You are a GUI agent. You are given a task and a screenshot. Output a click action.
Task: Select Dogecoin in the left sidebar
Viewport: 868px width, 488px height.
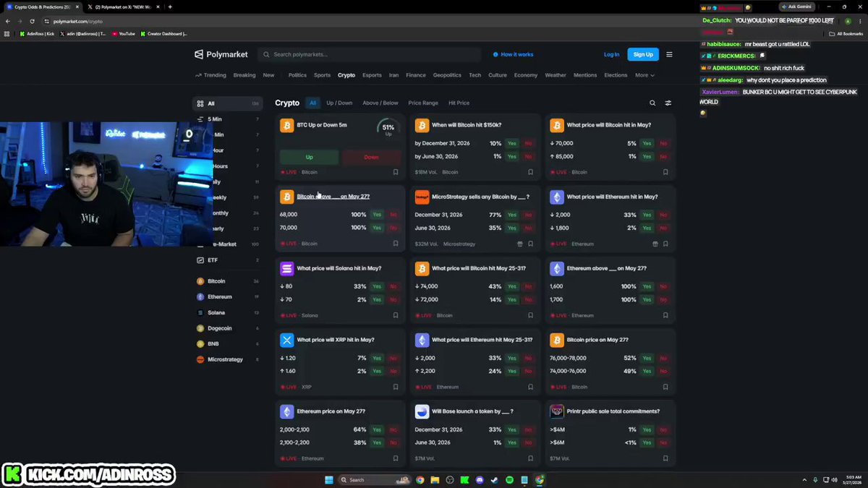click(228, 328)
